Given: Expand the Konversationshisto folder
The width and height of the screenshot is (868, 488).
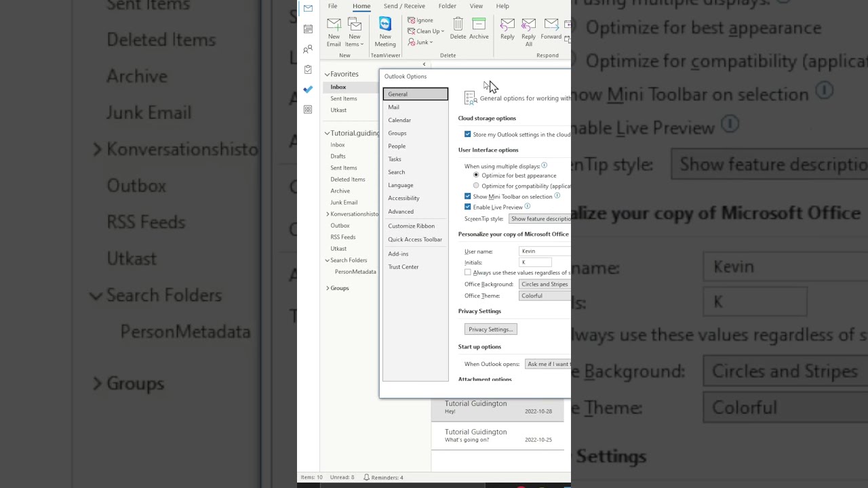Looking at the screenshot, I should pos(328,214).
